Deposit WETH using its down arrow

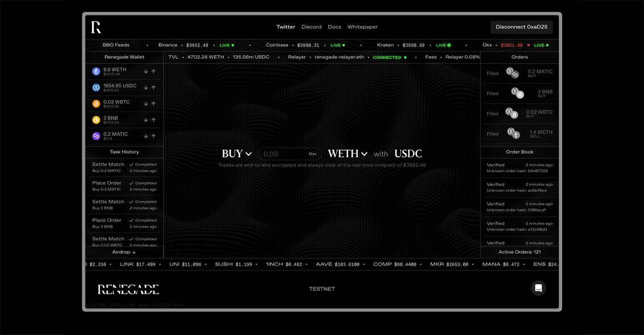tap(146, 72)
